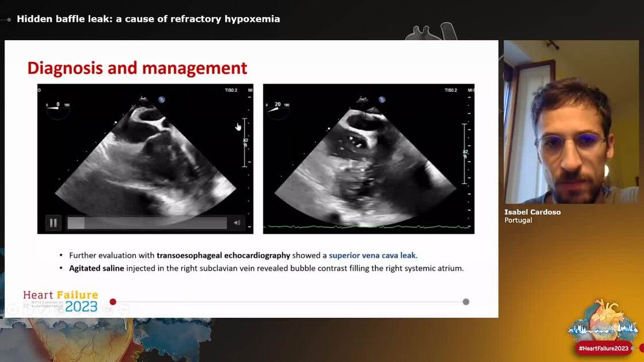Select the presentation title Hidden baffle leak

(149, 18)
